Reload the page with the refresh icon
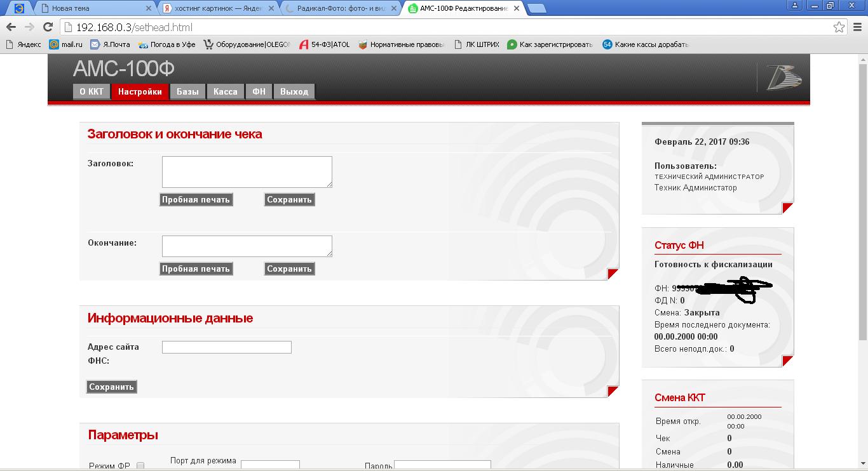 [x=48, y=27]
